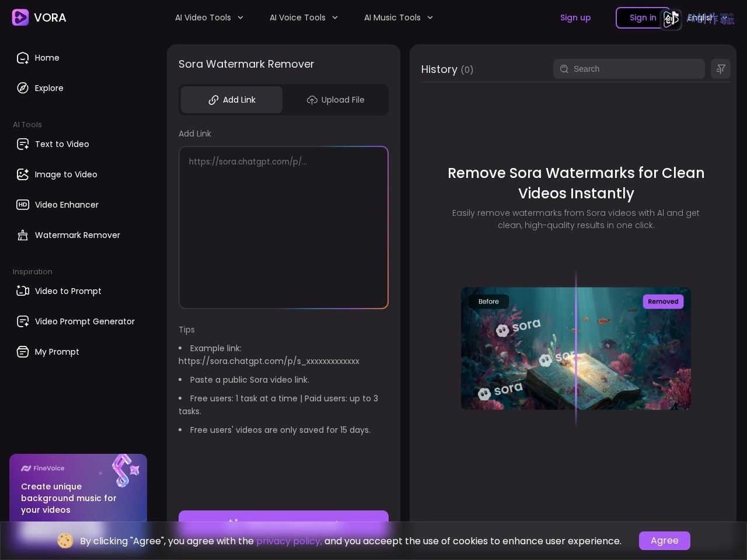The image size is (747, 560).
Task: Click the Sora link text area
Action: click(x=284, y=228)
